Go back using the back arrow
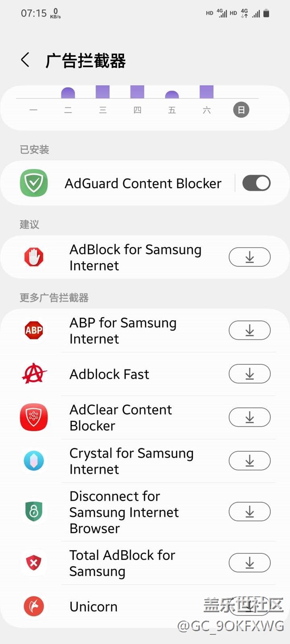Viewport: 290px width, 644px height. tap(25, 60)
